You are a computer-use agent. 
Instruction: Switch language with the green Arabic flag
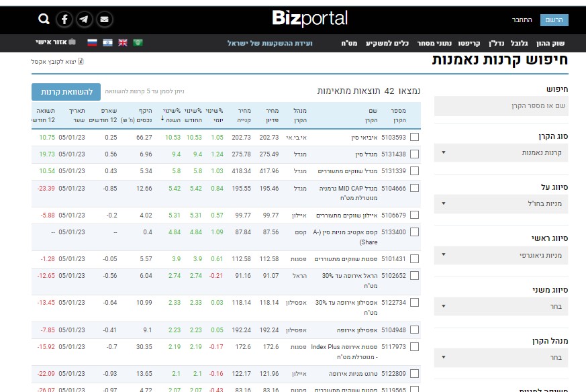[138, 42]
